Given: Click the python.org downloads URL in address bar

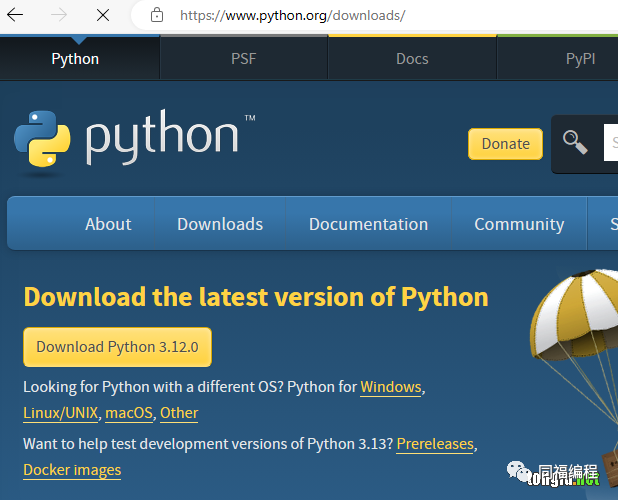Looking at the screenshot, I should point(292,15).
